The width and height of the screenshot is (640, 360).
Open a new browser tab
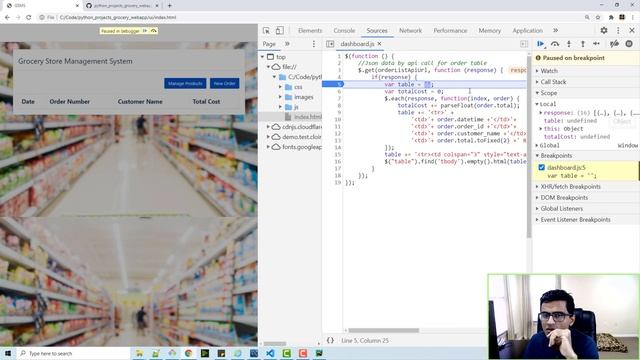tap(169, 6)
